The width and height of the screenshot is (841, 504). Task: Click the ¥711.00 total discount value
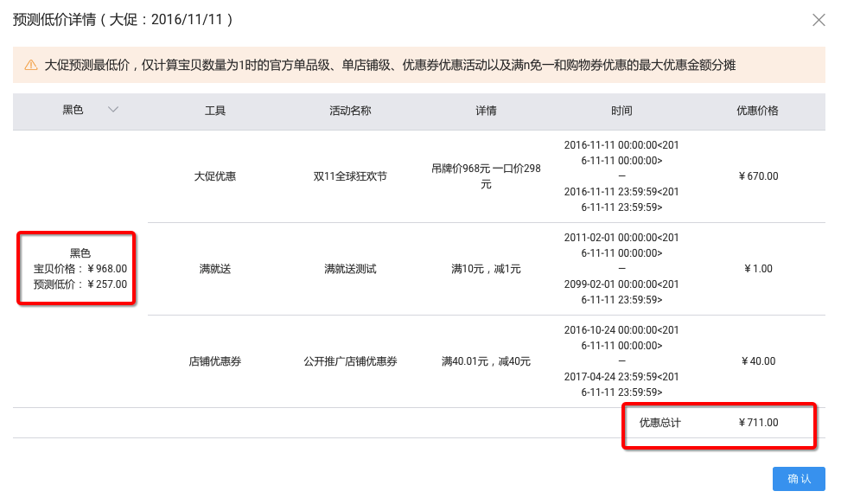(x=758, y=423)
